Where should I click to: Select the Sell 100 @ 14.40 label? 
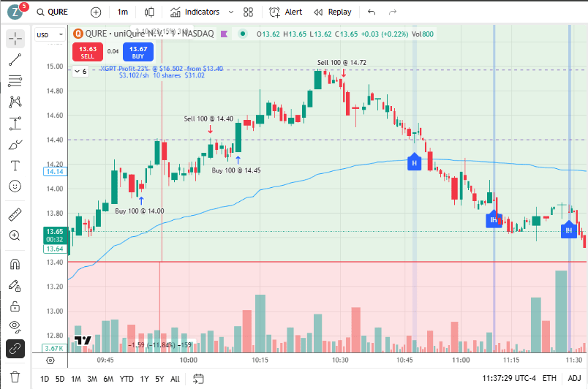[208, 118]
